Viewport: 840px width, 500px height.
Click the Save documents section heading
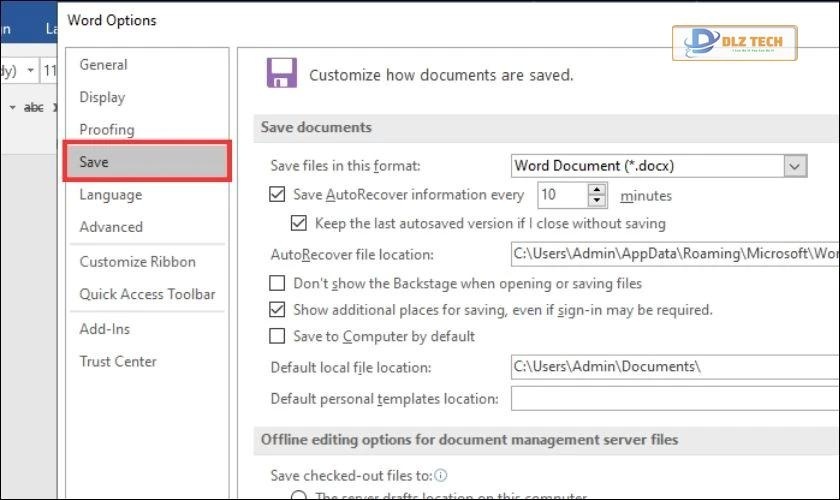coord(316,128)
